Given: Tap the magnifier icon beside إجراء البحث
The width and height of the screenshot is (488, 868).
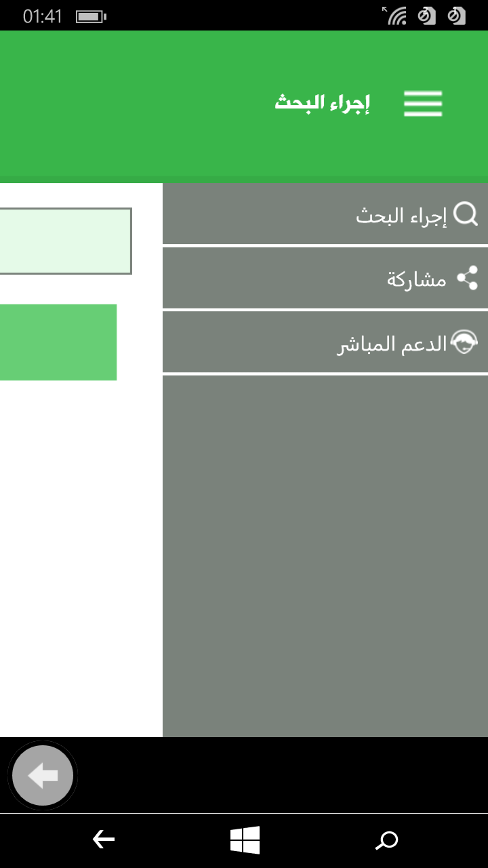Looking at the screenshot, I should click(466, 214).
